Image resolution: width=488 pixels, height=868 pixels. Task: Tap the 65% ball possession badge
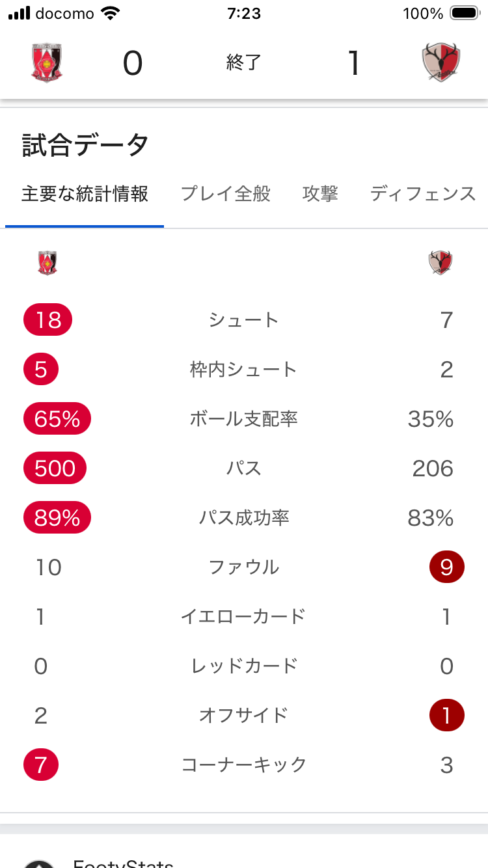57,419
